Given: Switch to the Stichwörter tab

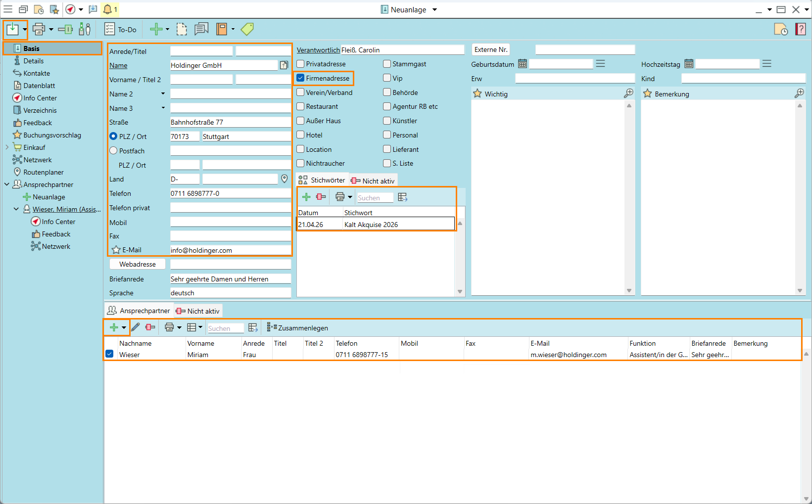Looking at the screenshot, I should (322, 180).
